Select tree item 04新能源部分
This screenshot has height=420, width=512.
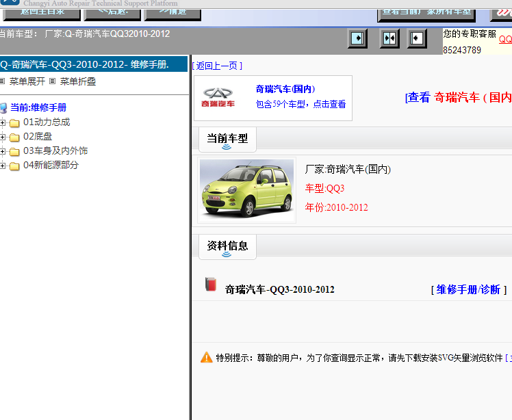[x=51, y=165]
